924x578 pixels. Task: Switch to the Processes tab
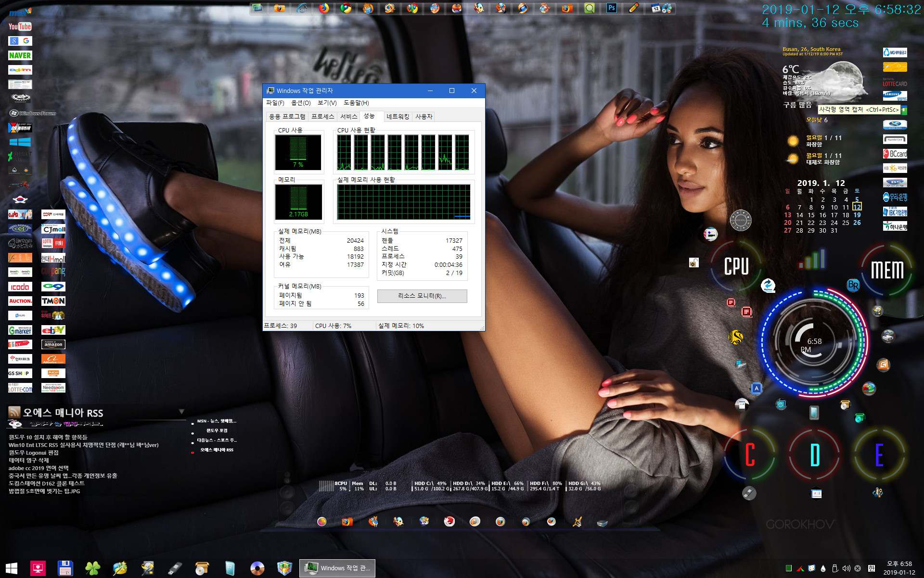pyautogui.click(x=322, y=117)
